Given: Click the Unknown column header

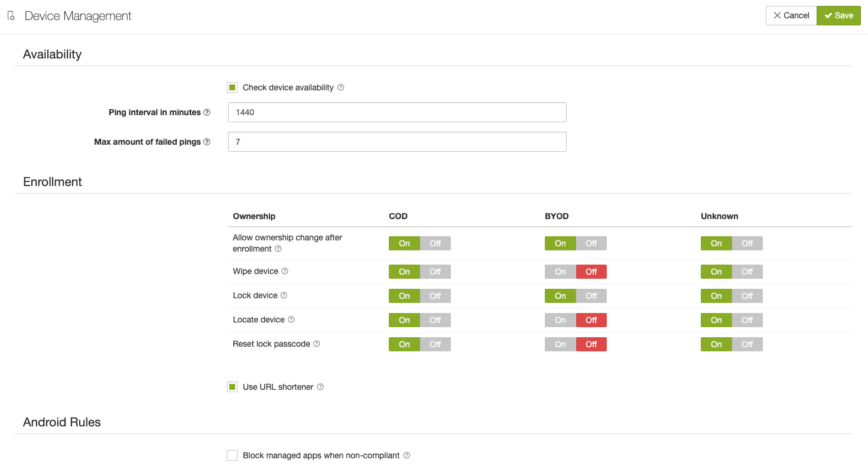Looking at the screenshot, I should [x=720, y=216].
